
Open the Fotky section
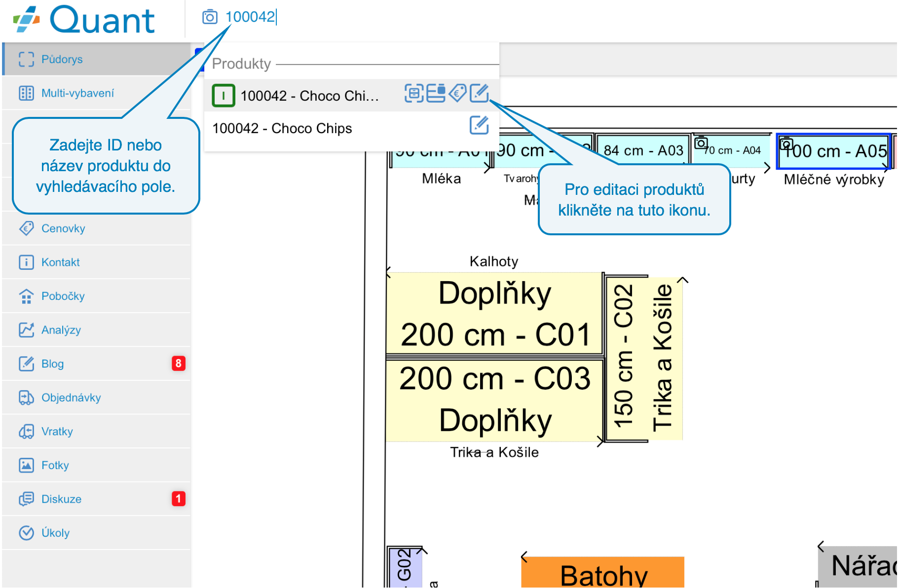pos(97,465)
